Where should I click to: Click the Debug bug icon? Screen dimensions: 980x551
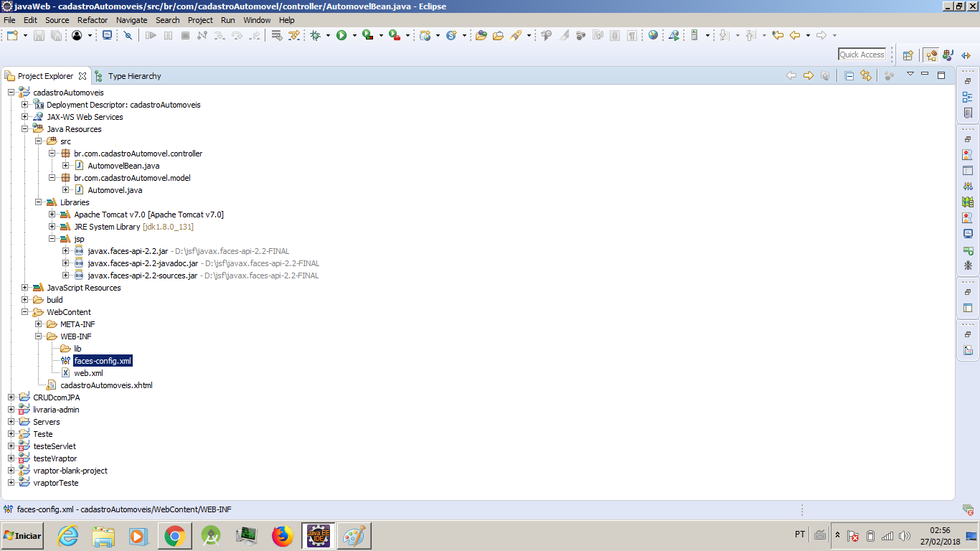pos(316,35)
